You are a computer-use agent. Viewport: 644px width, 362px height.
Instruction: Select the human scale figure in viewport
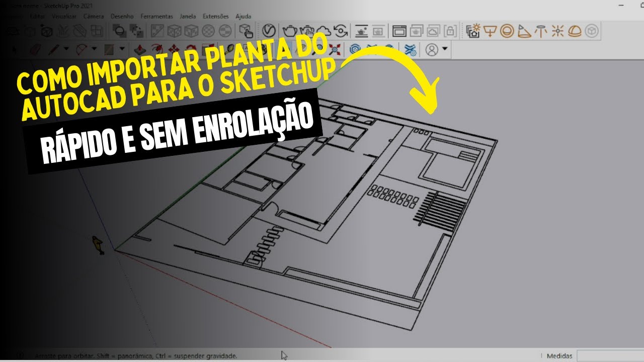(x=99, y=245)
